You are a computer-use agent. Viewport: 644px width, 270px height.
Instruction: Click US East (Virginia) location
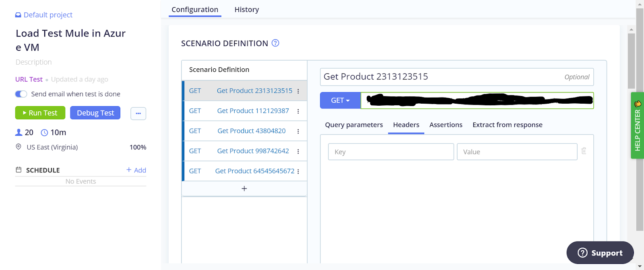click(x=52, y=147)
